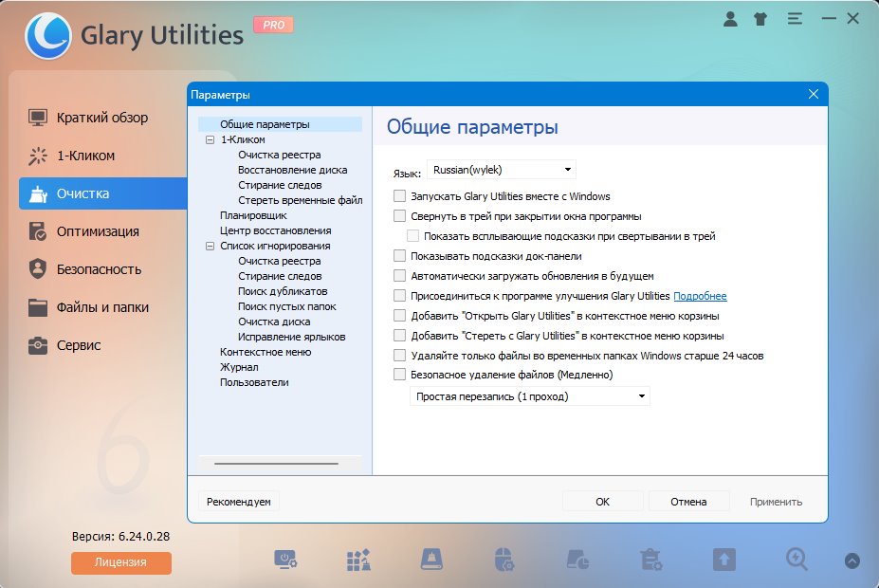Switch to the 1-Кликом tab
Image resolution: width=879 pixels, height=588 pixels.
(x=102, y=156)
